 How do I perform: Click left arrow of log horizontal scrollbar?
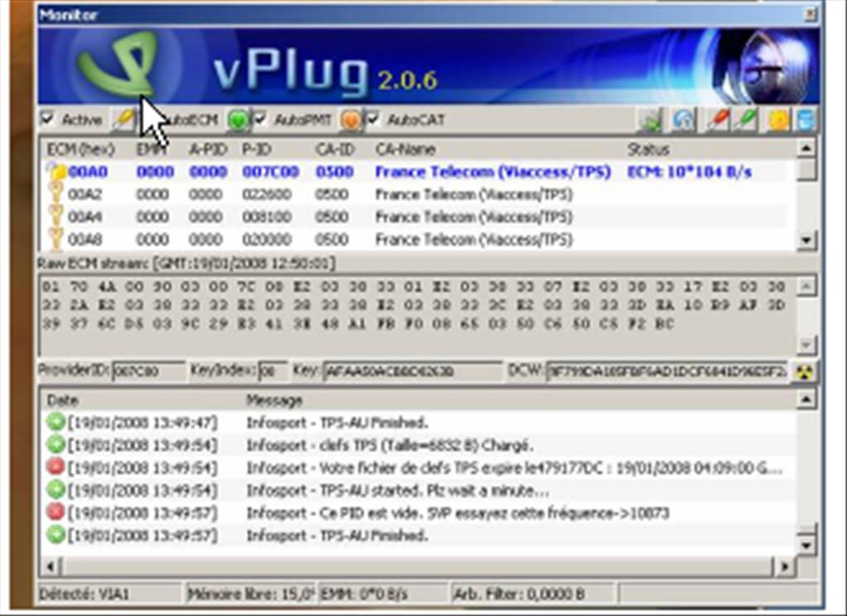tap(51, 566)
